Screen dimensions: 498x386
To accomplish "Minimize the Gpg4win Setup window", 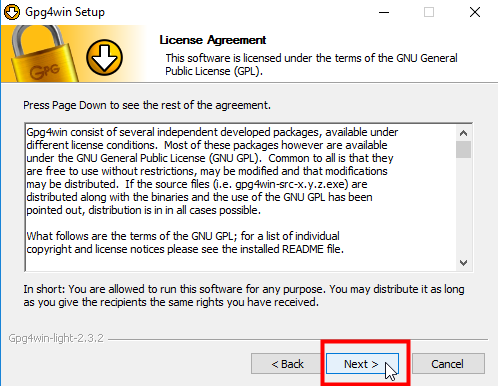I will pyautogui.click(x=384, y=12).
